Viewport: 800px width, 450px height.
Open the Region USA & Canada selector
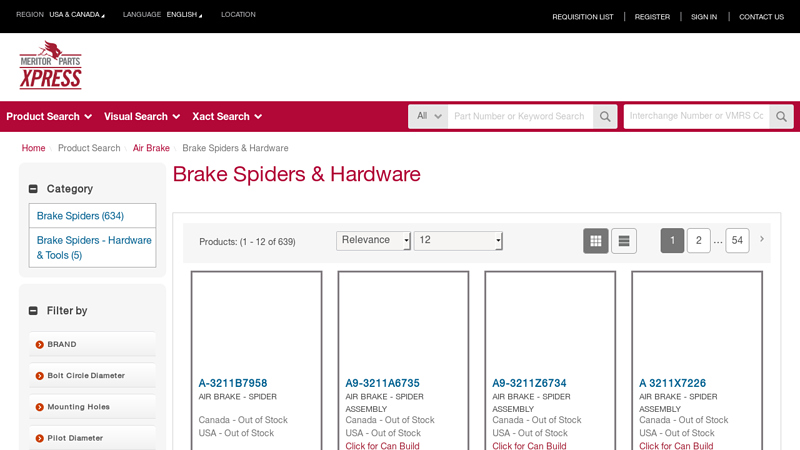77,15
